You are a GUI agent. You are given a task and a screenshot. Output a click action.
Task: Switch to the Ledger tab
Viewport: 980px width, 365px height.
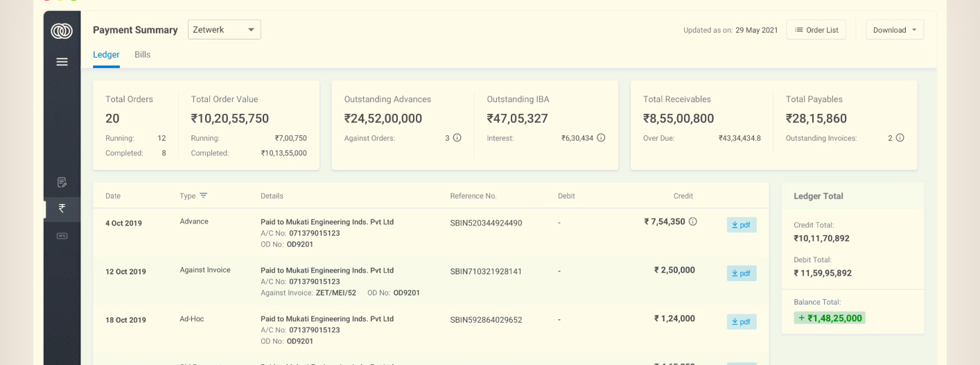coord(106,55)
